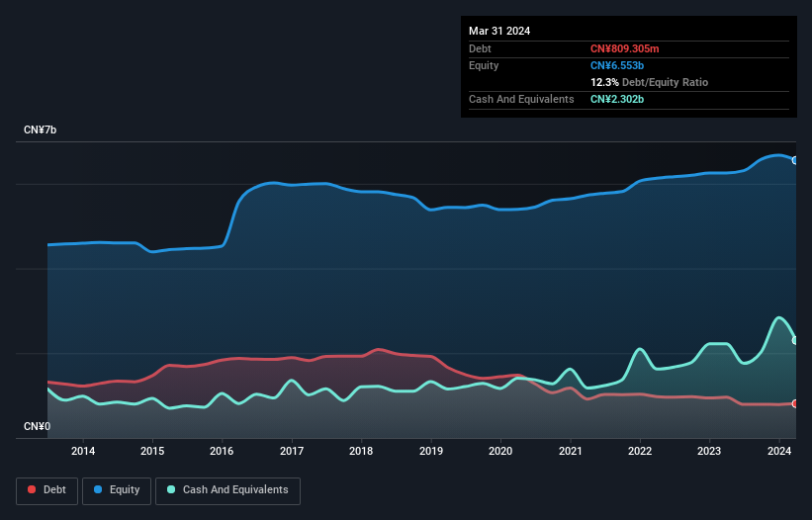Viewport: 812px width, 520px height.
Task: Click Cash And Equivalents label in tooltip
Action: point(521,99)
